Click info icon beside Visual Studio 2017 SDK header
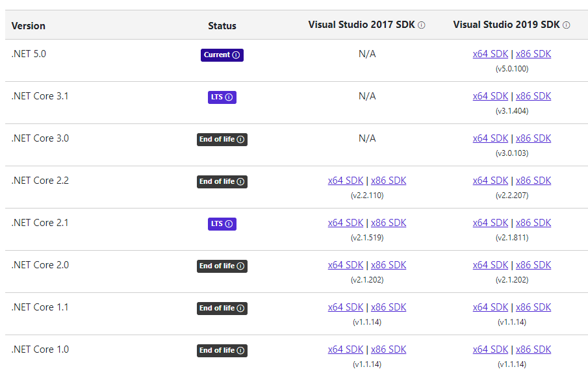The image size is (588, 380). 422,25
